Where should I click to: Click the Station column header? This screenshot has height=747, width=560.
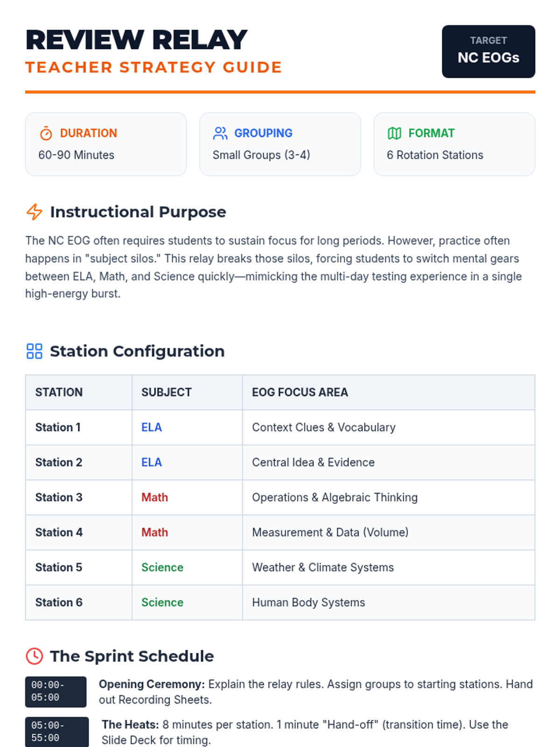click(59, 392)
